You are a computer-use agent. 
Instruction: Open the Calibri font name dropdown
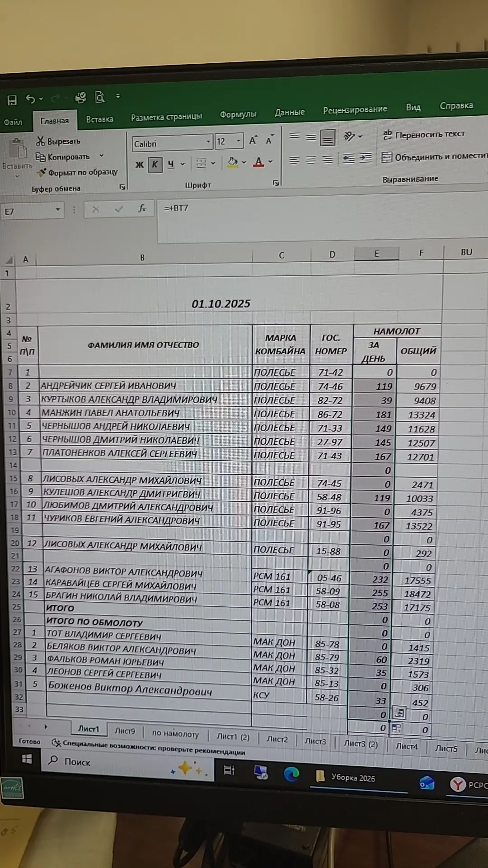click(208, 142)
